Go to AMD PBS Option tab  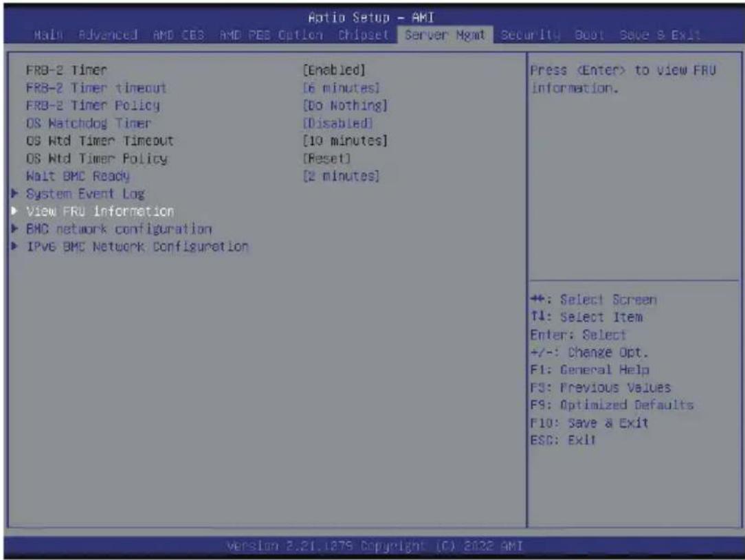point(271,34)
